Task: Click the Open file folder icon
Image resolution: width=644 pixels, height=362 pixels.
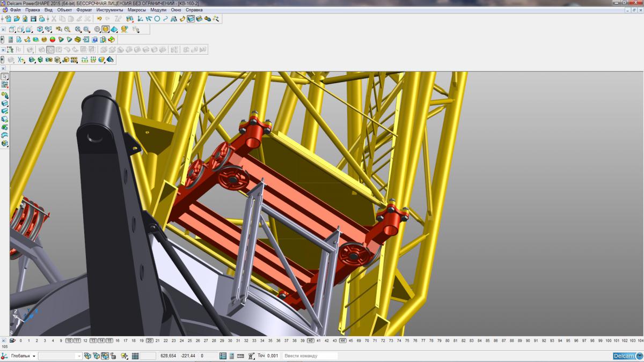Action: (17, 19)
